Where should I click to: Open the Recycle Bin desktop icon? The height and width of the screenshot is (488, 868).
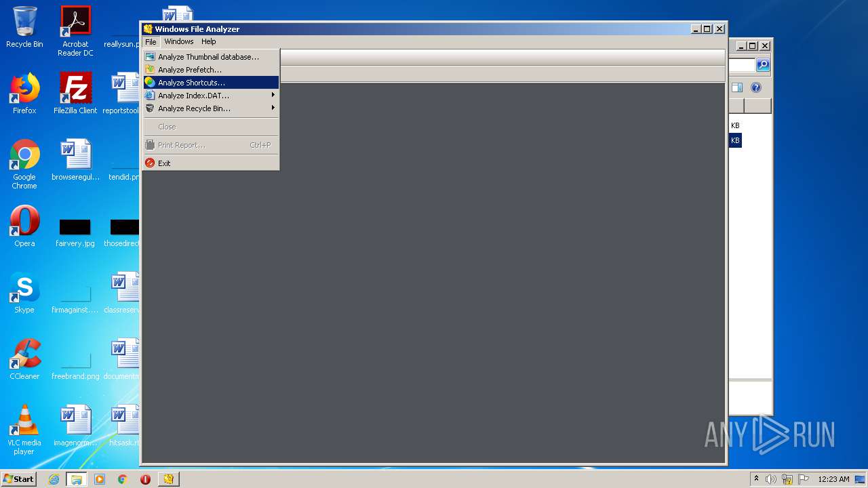click(24, 27)
